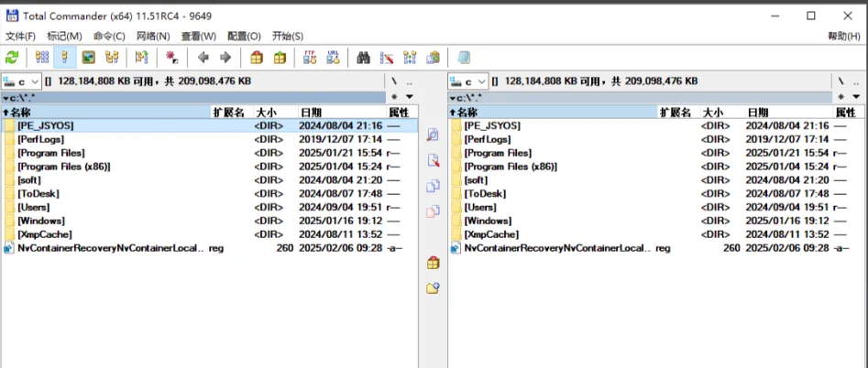Click the left panel path bar c:\*.*

[x=192, y=98]
